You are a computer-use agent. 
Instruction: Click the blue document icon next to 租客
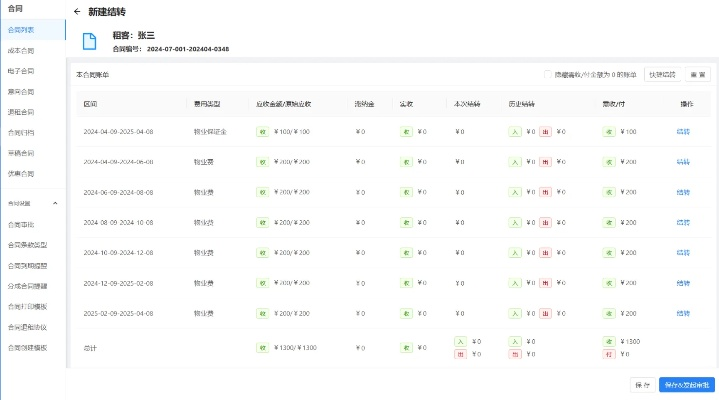90,40
